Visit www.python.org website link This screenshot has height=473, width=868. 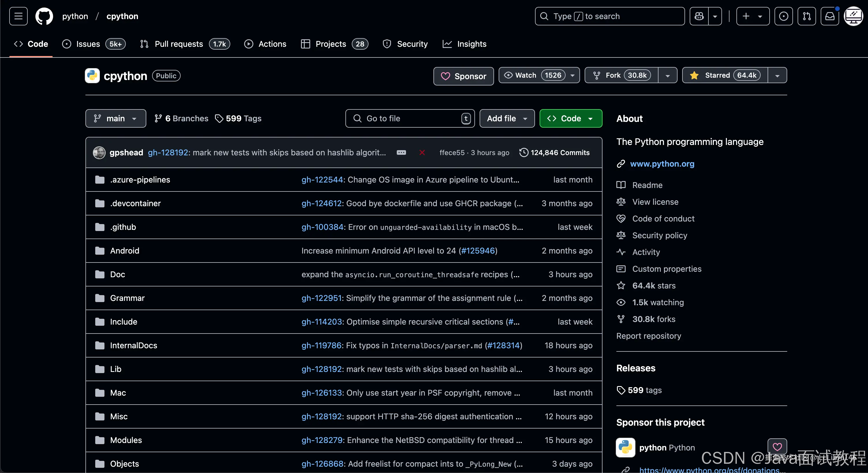(662, 164)
